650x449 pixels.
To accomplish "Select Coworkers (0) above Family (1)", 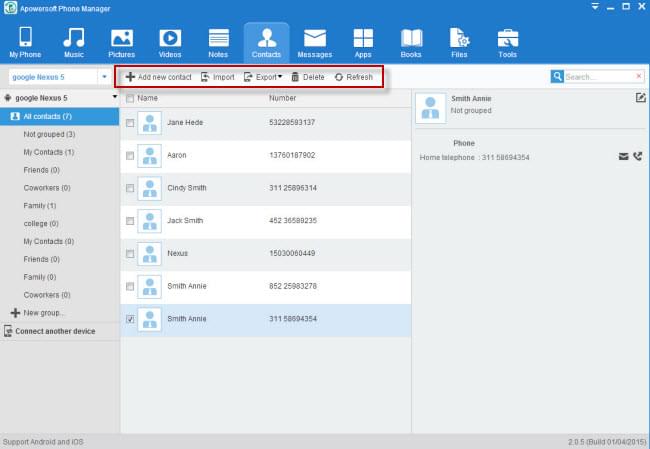I will point(47,188).
